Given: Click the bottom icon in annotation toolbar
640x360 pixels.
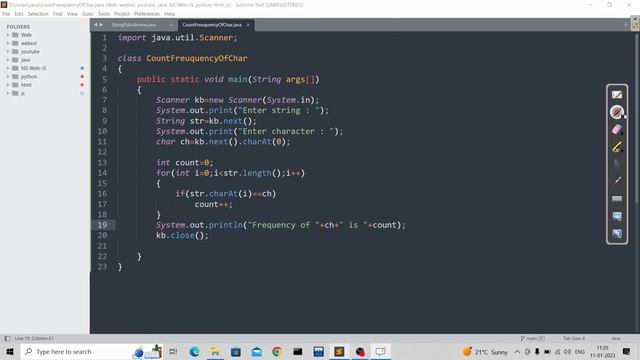Looking at the screenshot, I should coord(617,233).
